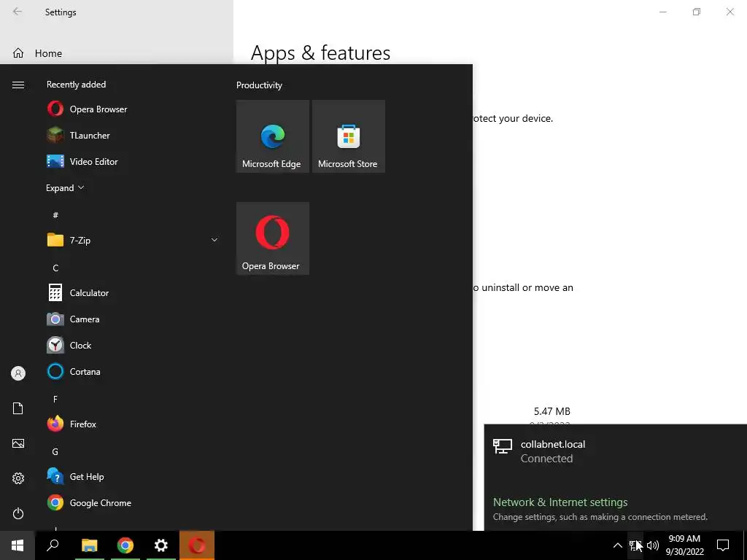Click the network tray icon
This screenshot has height=560, width=747.
point(635,545)
